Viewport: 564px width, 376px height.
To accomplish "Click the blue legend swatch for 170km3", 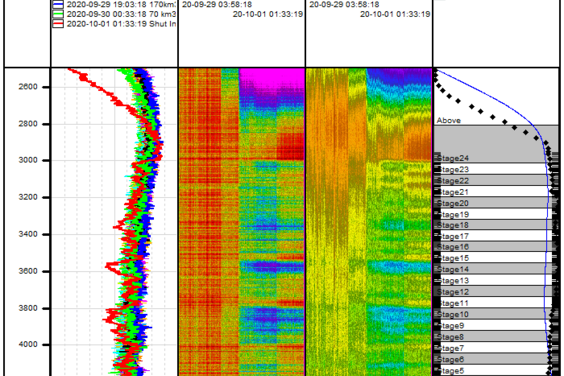I will coord(58,5).
